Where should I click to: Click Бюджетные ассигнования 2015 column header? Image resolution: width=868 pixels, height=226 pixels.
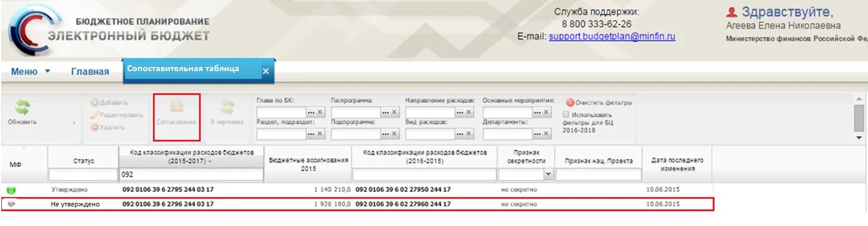click(308, 164)
